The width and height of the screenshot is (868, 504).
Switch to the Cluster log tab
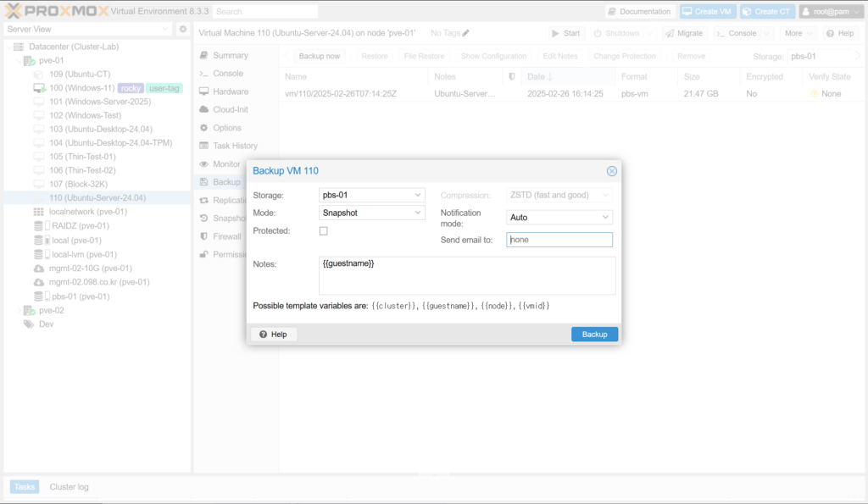(69, 487)
